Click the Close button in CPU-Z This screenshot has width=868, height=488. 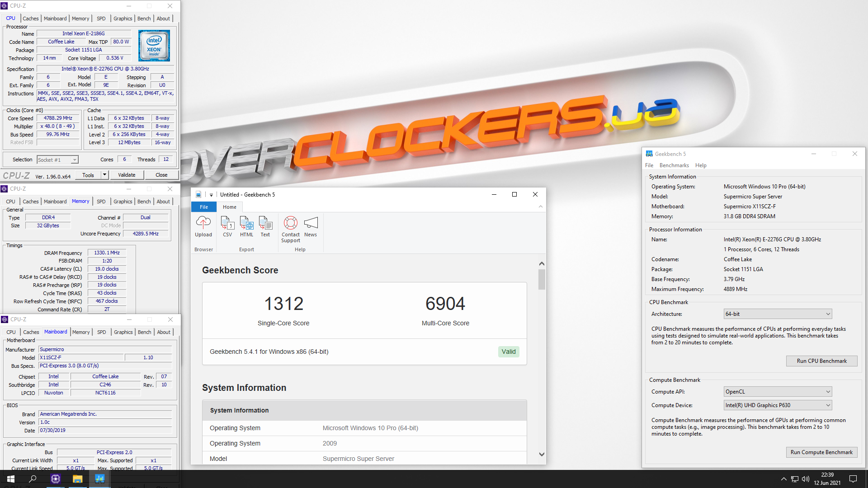pos(161,175)
